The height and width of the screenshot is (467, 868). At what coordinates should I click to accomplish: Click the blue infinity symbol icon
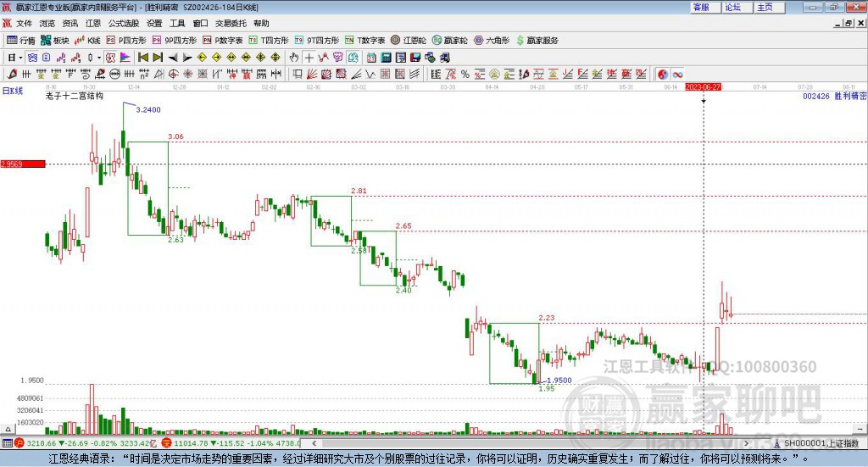coord(677,74)
